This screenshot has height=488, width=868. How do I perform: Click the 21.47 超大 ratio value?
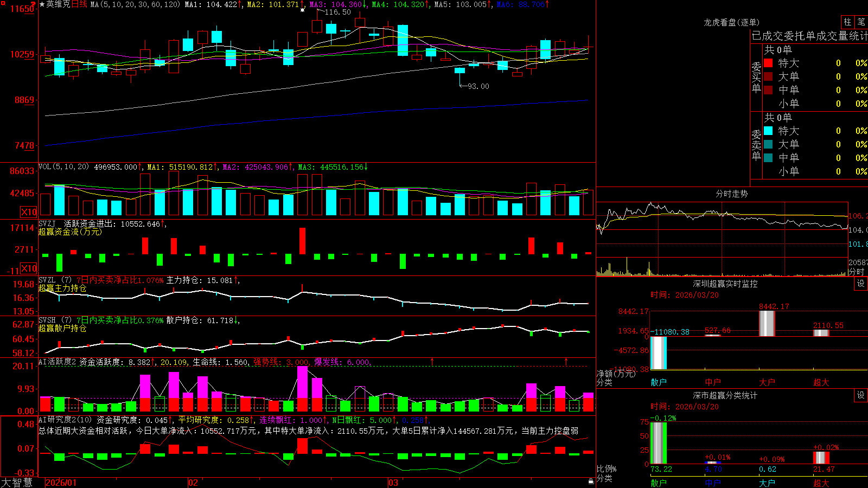[x=824, y=470]
